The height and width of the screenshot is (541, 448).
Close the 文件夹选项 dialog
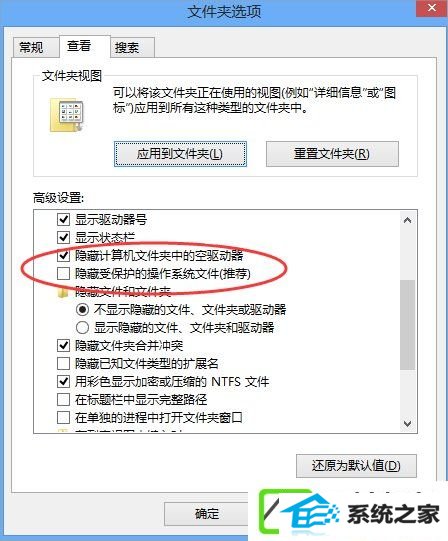point(431,8)
